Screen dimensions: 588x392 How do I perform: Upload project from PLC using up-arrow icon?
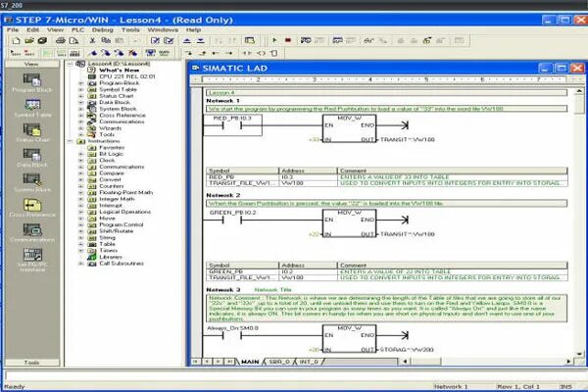(x=187, y=40)
